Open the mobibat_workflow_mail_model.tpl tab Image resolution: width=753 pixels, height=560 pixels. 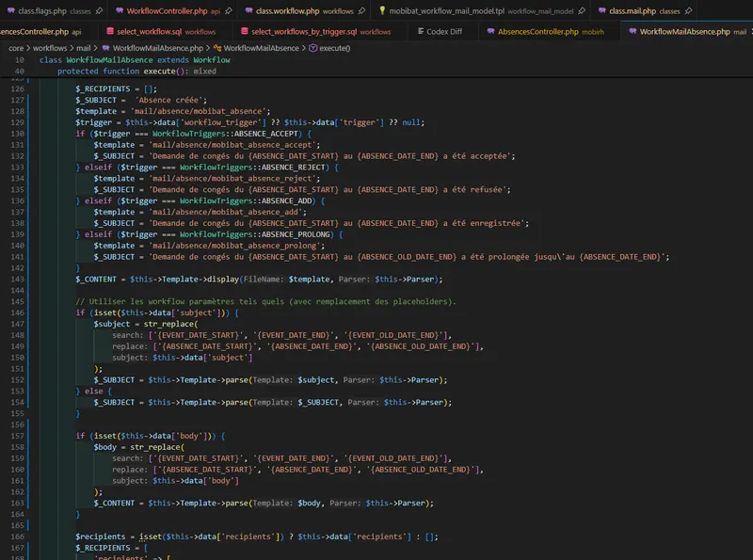(481, 10)
